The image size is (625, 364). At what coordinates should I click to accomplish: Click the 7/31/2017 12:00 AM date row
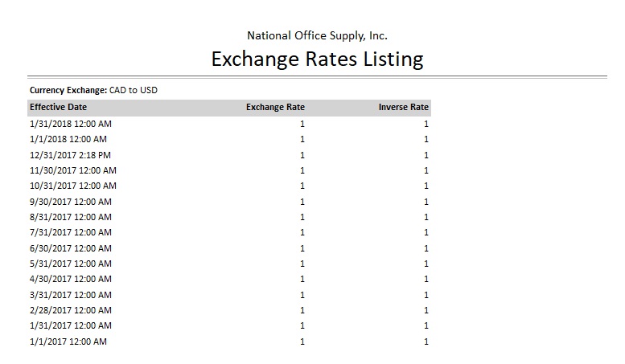click(70, 232)
